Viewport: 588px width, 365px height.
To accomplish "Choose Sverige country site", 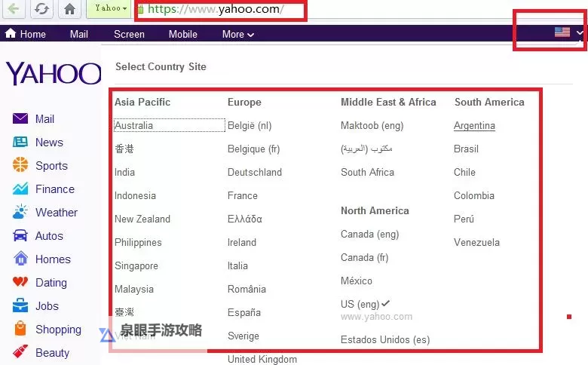I will tap(243, 336).
